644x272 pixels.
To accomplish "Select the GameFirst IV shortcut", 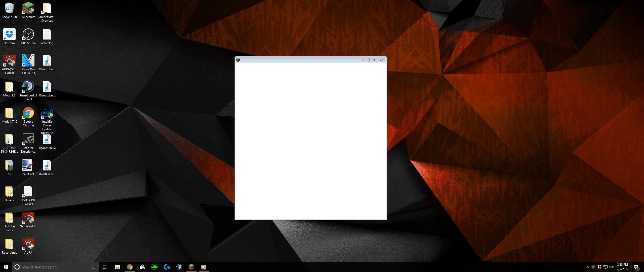I will (x=28, y=218).
